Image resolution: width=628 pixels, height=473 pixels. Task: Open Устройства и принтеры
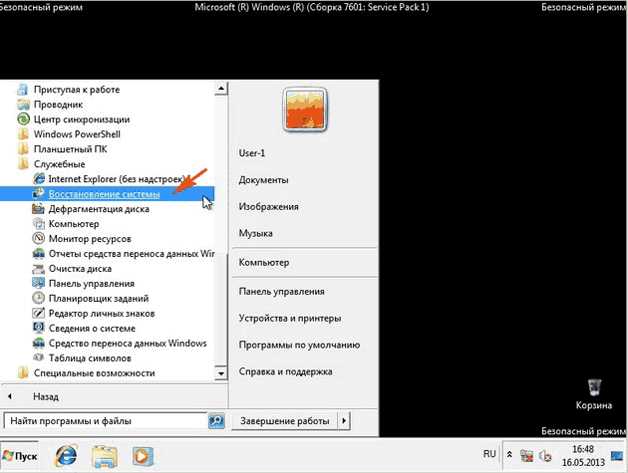[290, 318]
